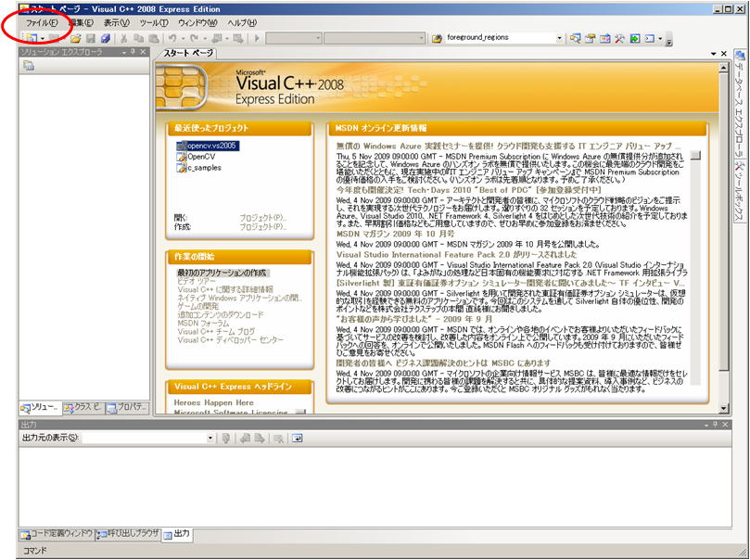This screenshot has height=560, width=750.
Task: Click the Copy icon in the toolbar
Action: click(138, 38)
